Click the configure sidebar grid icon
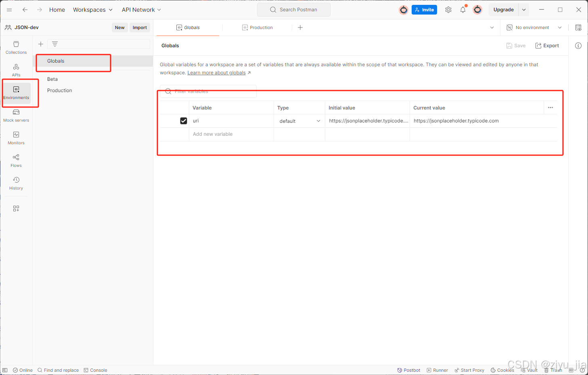Screen dimensions: 588x375 [16, 209]
